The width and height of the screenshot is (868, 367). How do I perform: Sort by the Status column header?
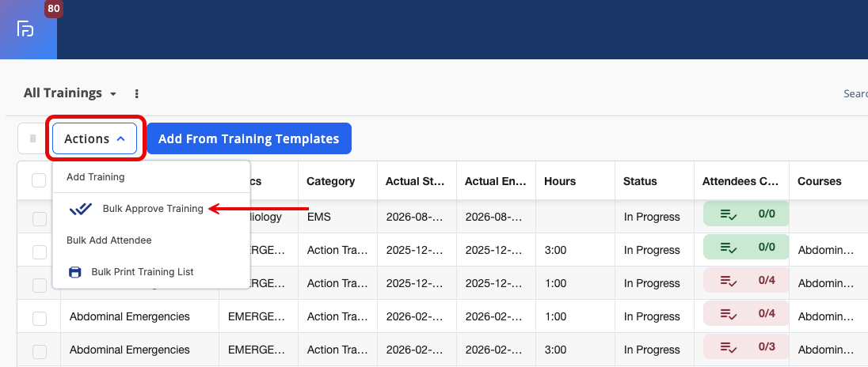tap(640, 181)
